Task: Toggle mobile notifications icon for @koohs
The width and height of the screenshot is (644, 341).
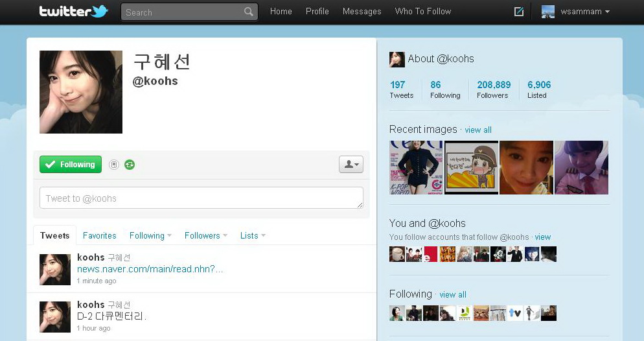Action: (114, 165)
